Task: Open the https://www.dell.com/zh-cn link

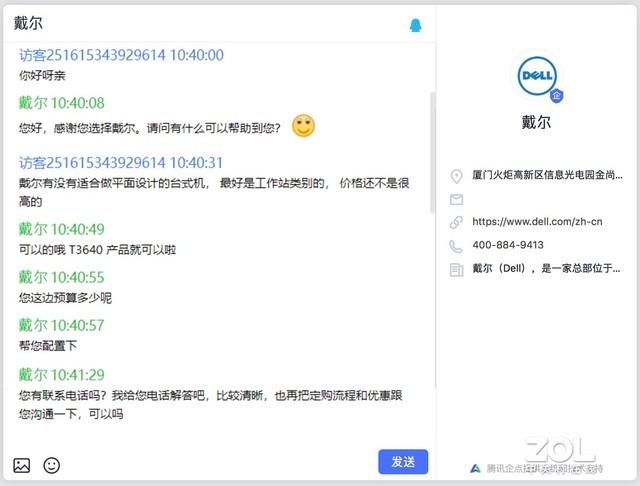Action: point(537,222)
